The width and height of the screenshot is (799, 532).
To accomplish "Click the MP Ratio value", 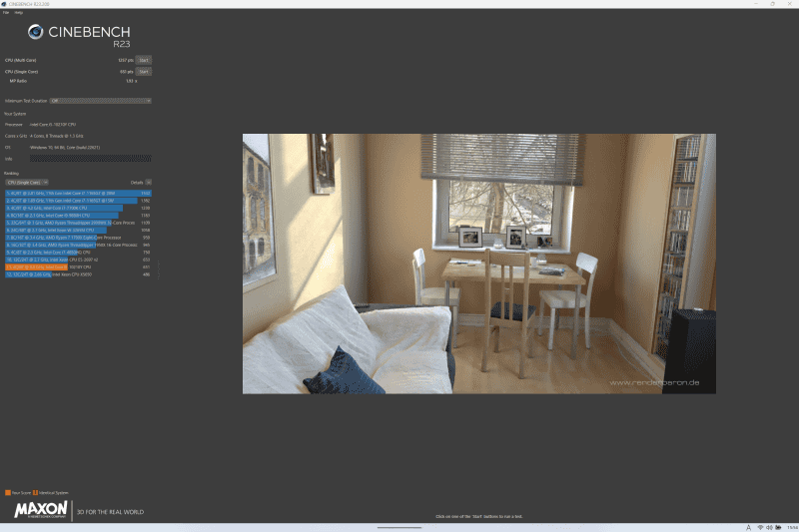I will pos(132,81).
